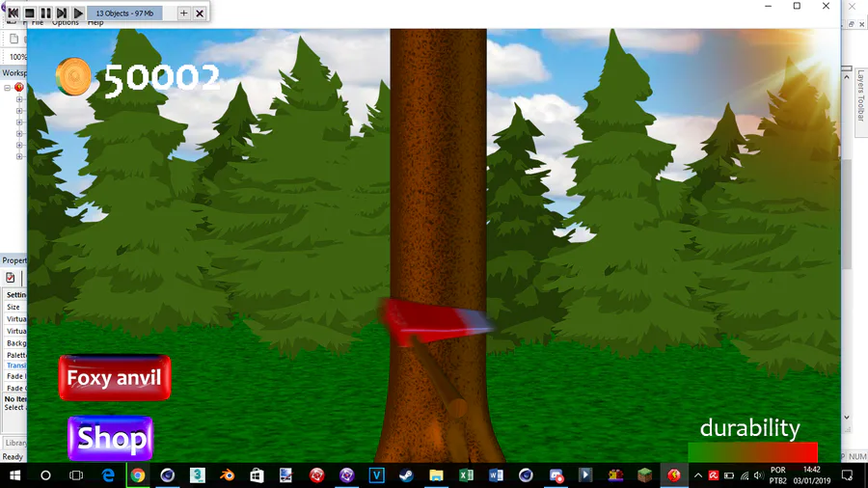Screen dimensions: 868x488
Task: Open the Library tab at bottom
Action: pyautogui.click(x=14, y=443)
